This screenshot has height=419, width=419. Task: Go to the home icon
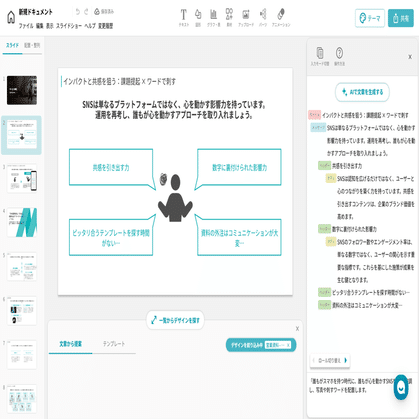click(x=11, y=17)
